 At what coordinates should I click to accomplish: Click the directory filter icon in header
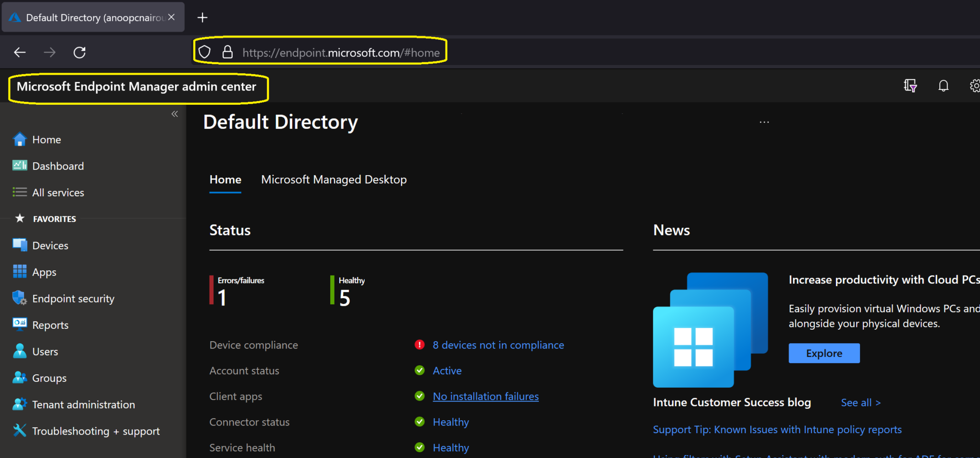click(x=910, y=86)
